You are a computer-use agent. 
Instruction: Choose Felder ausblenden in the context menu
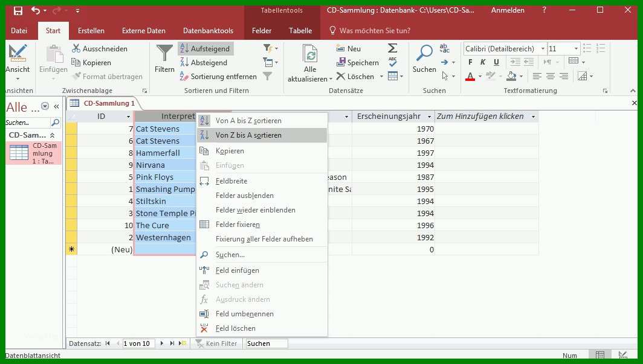[262, 196]
